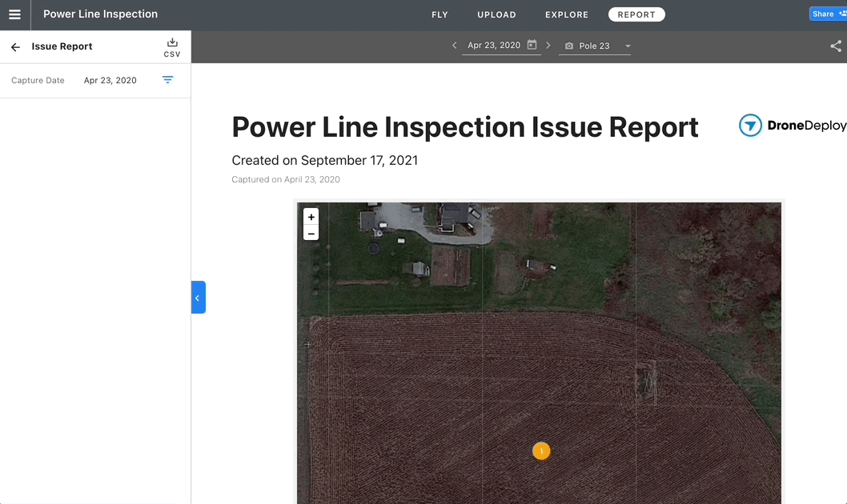This screenshot has width=847, height=504.
Task: Open the calendar date picker
Action: [x=532, y=45]
